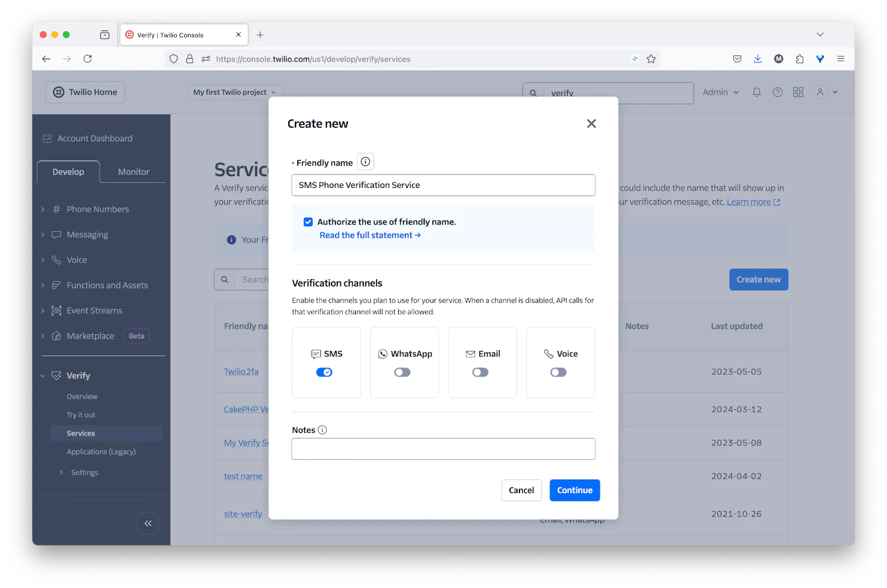Click into the Friendly name input field

pyautogui.click(x=443, y=185)
